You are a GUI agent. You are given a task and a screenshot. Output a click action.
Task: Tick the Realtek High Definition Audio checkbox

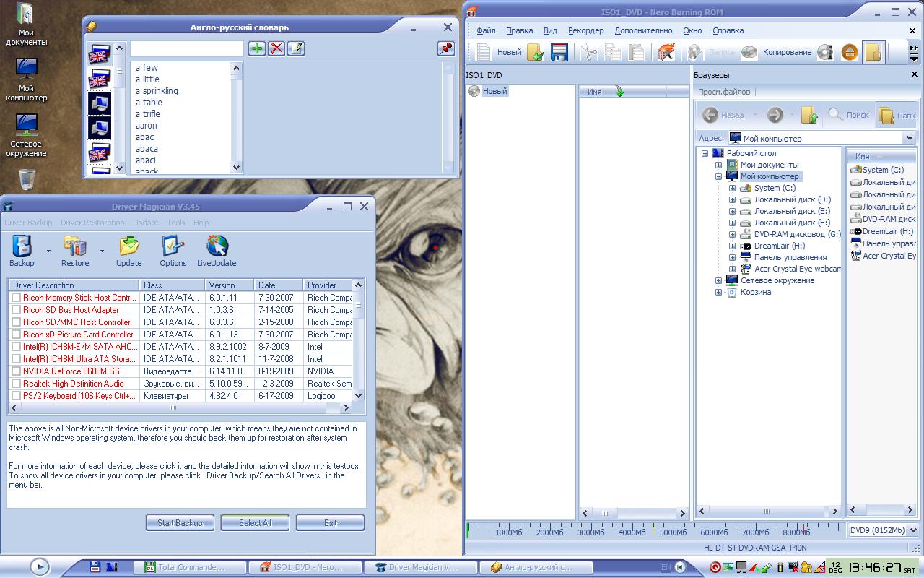point(14,383)
